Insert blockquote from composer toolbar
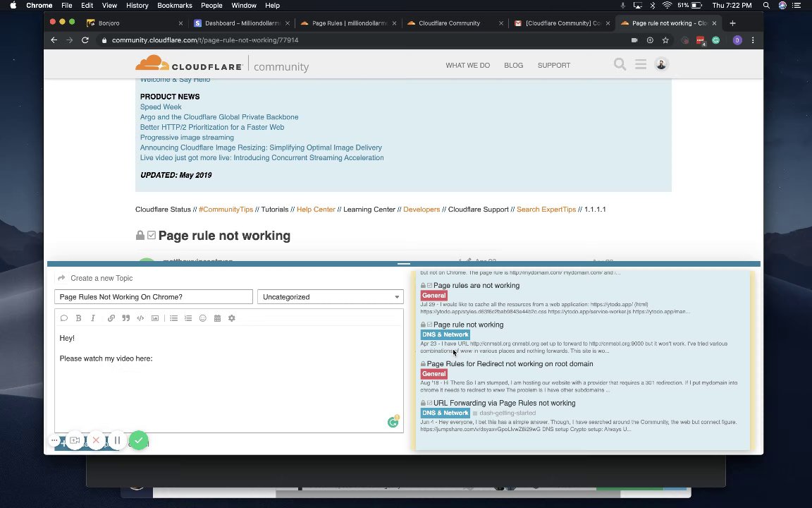The height and width of the screenshot is (508, 812). 126,318
